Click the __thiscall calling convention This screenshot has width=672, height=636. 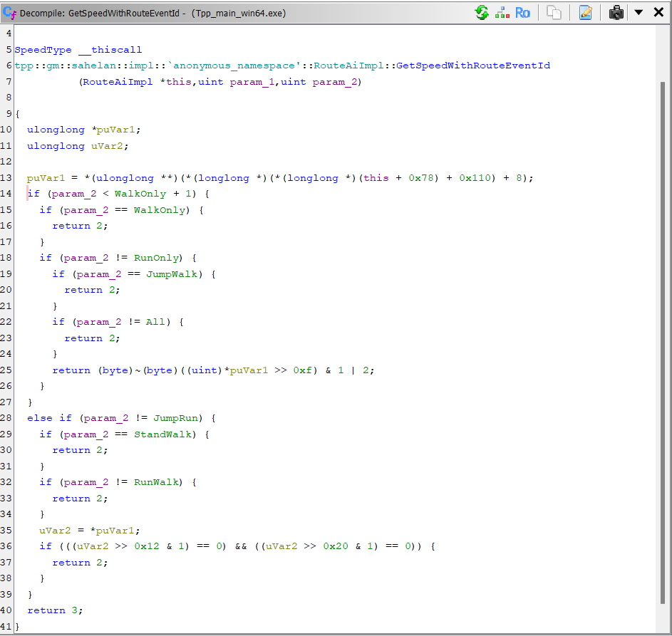point(110,50)
